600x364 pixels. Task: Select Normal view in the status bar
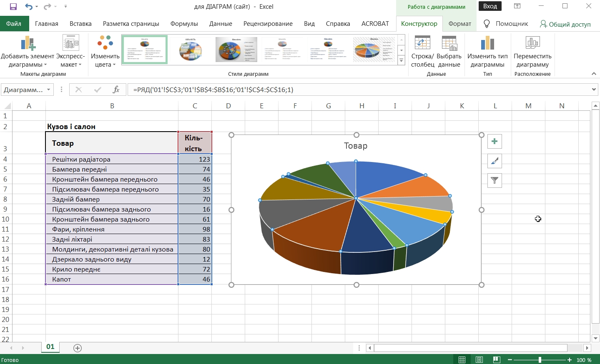462,360
